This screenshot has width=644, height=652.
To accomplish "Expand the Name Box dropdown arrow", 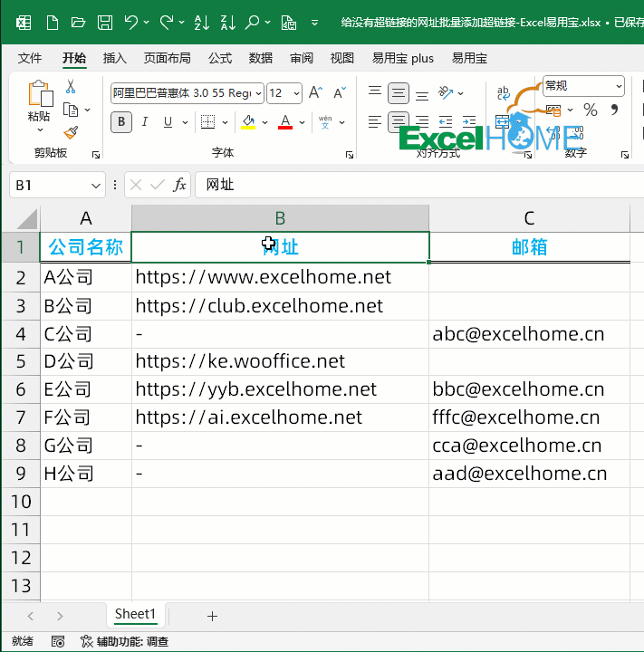I will [96, 186].
